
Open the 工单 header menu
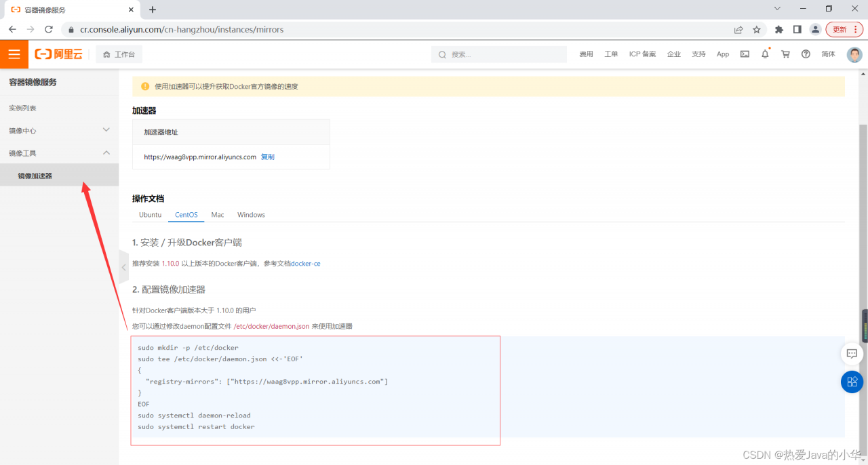click(x=611, y=54)
